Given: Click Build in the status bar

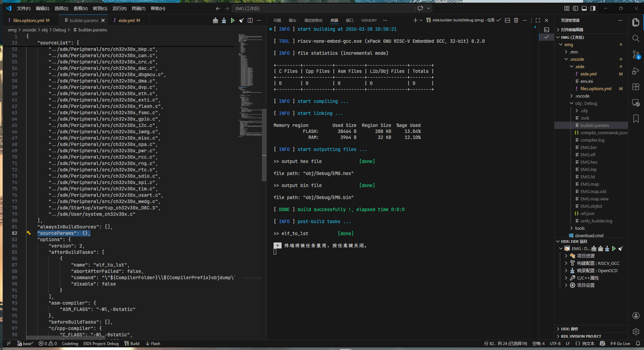Looking at the screenshot, I should (132, 343).
